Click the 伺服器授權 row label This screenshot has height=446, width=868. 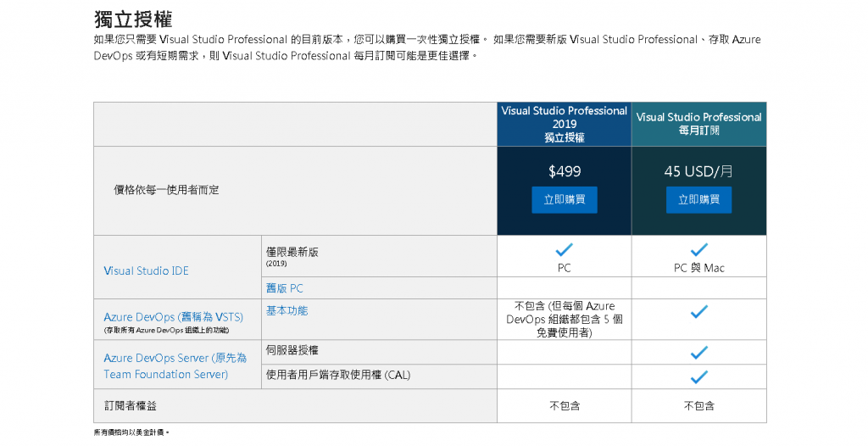tap(292, 350)
